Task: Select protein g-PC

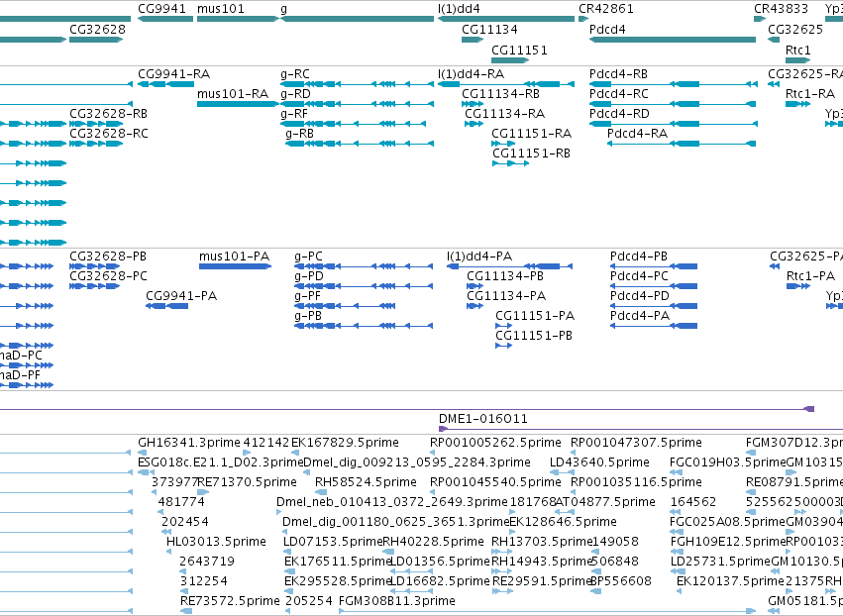Action: tap(309, 257)
